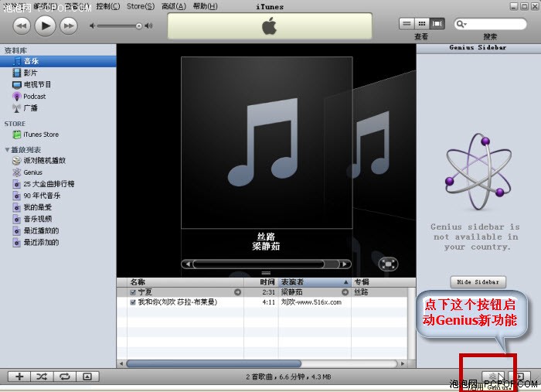This screenshot has width=541, height=392.
Task: Uncheck the 我和你 song checkbox
Action: (133, 302)
